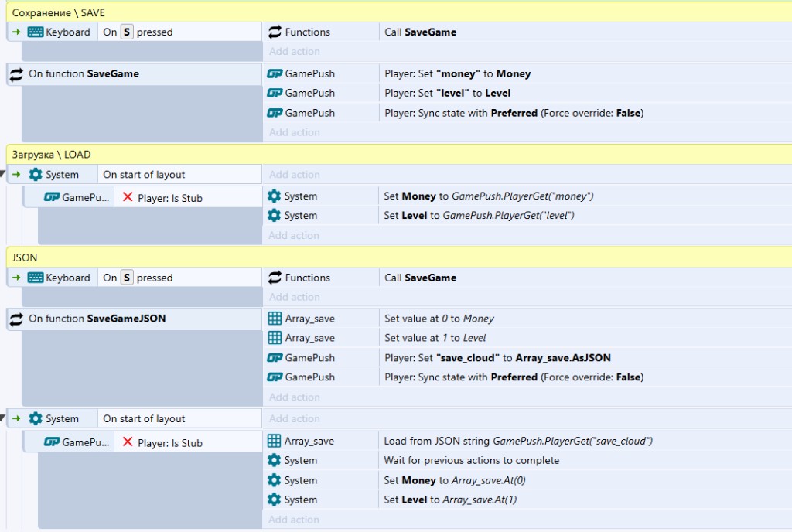The width and height of the screenshot is (792, 532).
Task: Click Add action below Sync state in SaveGame function
Action: (295, 132)
